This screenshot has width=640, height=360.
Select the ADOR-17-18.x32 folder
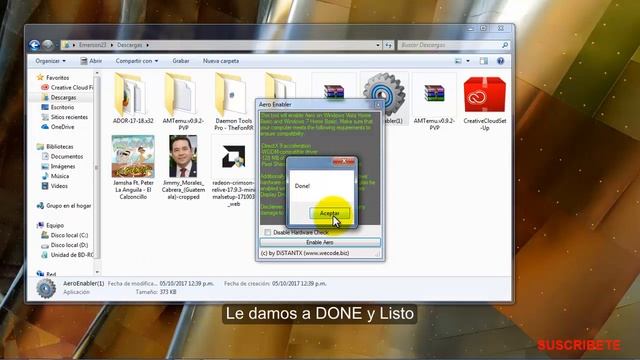tap(133, 100)
